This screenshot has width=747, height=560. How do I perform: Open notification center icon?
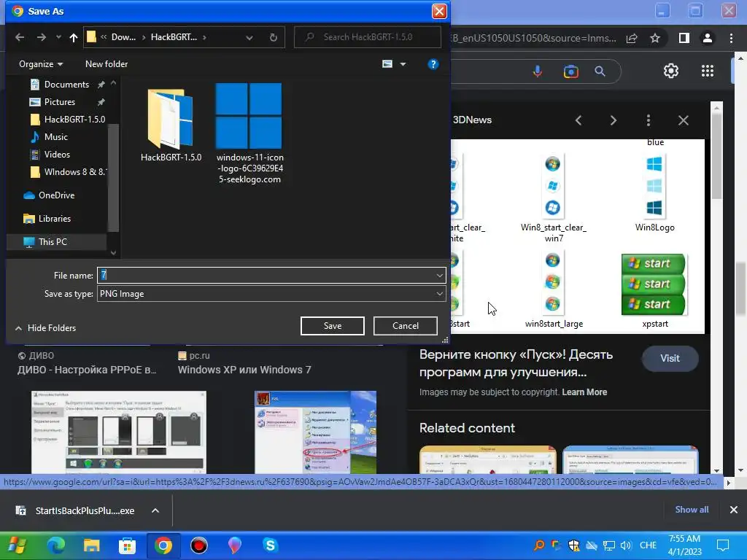tap(723, 545)
